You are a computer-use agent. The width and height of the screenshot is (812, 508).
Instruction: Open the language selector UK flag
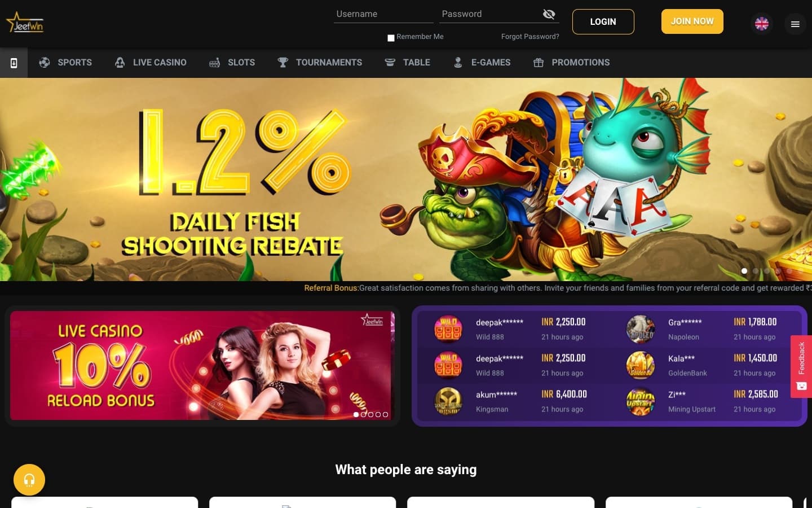[x=762, y=24]
